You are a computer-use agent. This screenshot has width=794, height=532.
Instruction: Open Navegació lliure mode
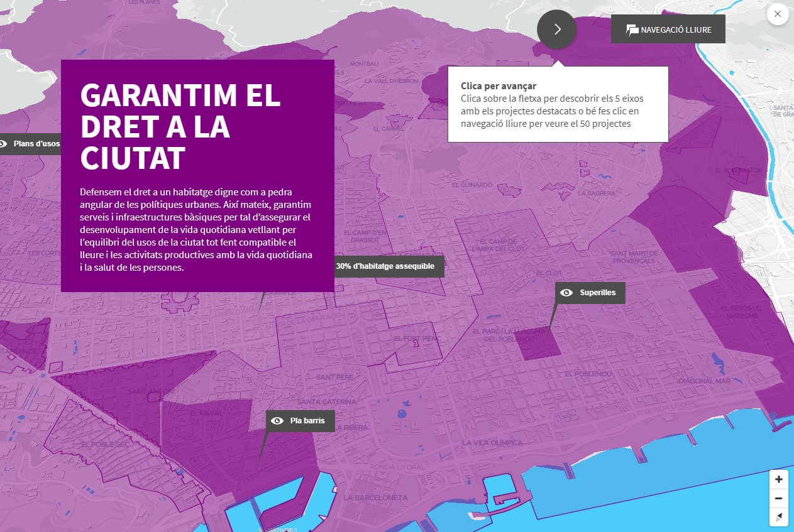[668, 30]
